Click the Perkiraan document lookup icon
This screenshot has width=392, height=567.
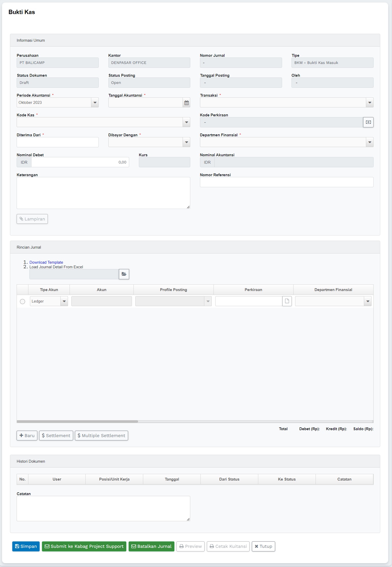pyautogui.click(x=287, y=301)
